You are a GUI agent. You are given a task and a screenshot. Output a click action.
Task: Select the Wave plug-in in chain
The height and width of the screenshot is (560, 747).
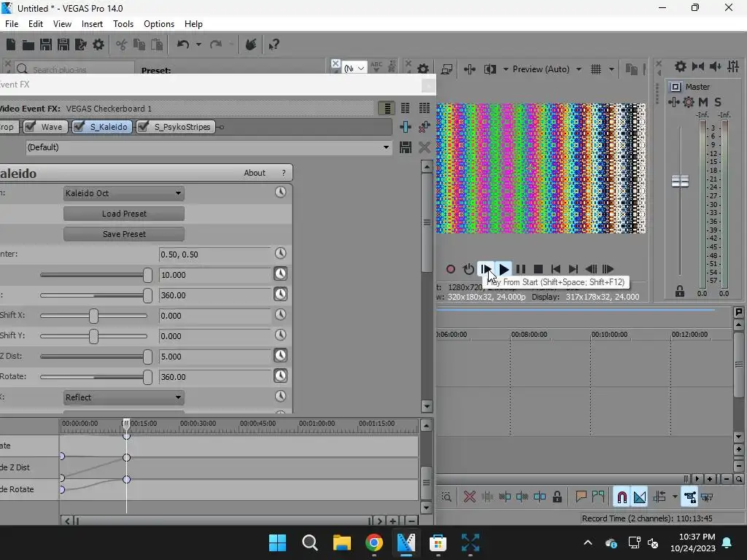tap(52, 127)
